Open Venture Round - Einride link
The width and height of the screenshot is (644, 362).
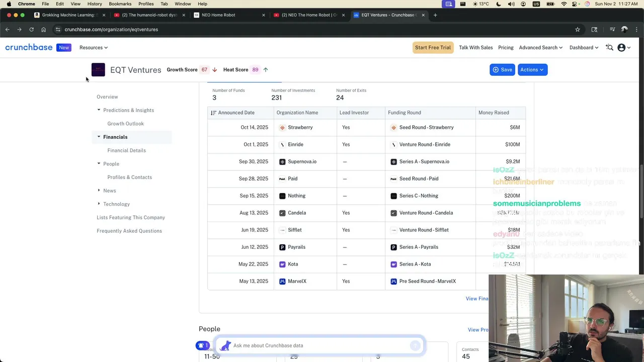coord(425,145)
